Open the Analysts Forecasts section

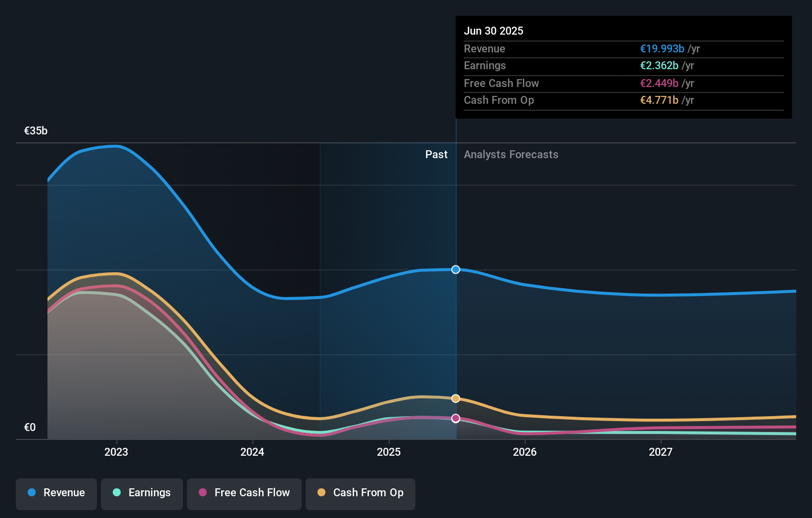tap(511, 154)
